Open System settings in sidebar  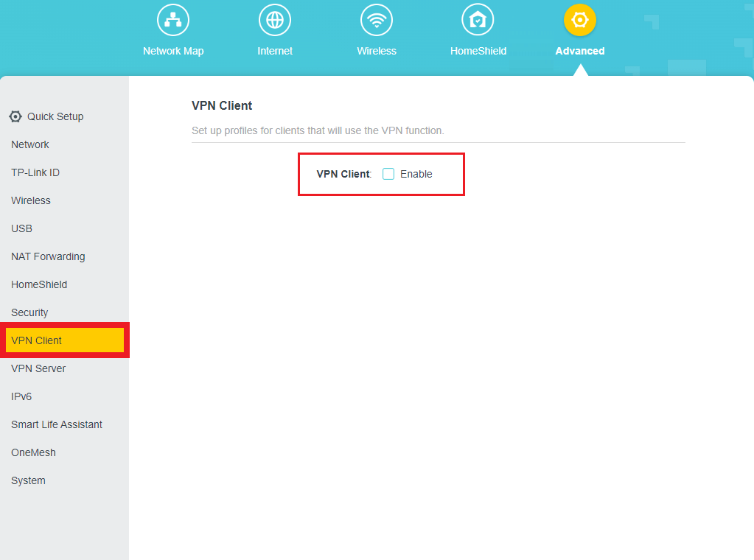click(x=28, y=480)
